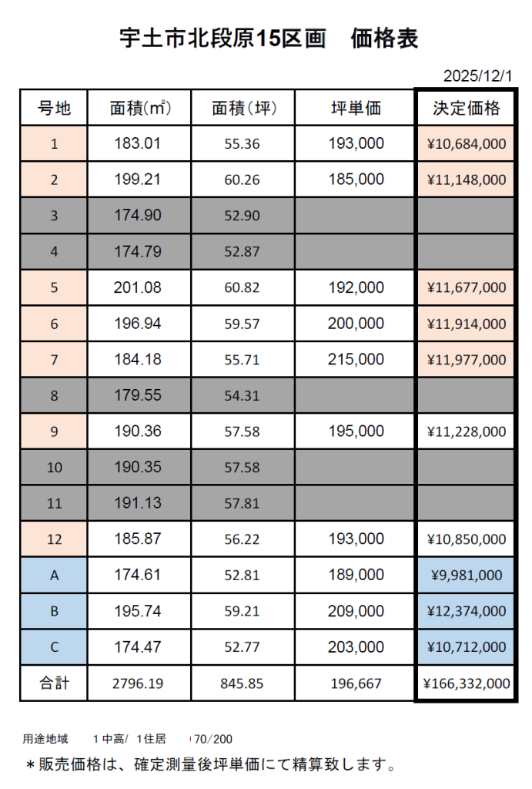This screenshot has width=532, height=789.
Task: Click the date 2025/12/1
Action: 477,77
